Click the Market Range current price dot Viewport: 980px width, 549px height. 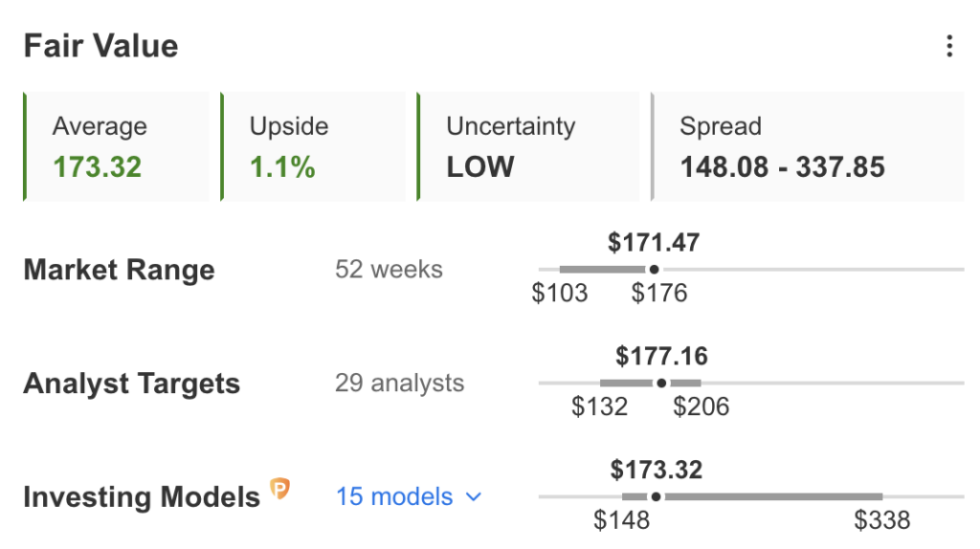[654, 270]
